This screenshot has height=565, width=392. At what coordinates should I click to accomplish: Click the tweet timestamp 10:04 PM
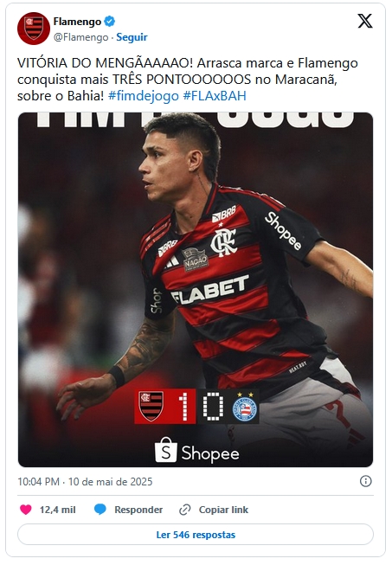tap(39, 482)
